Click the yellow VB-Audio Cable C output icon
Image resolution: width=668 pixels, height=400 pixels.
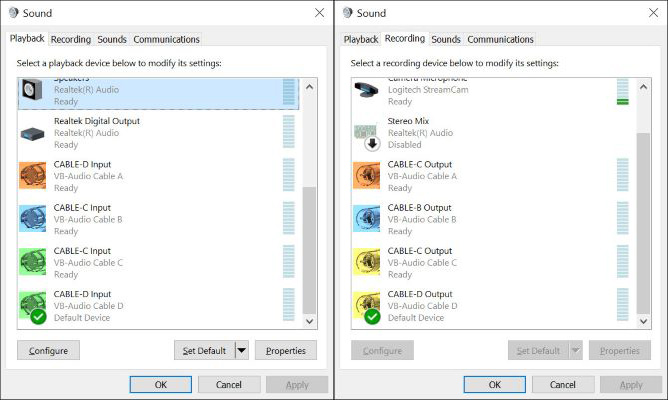(366, 262)
